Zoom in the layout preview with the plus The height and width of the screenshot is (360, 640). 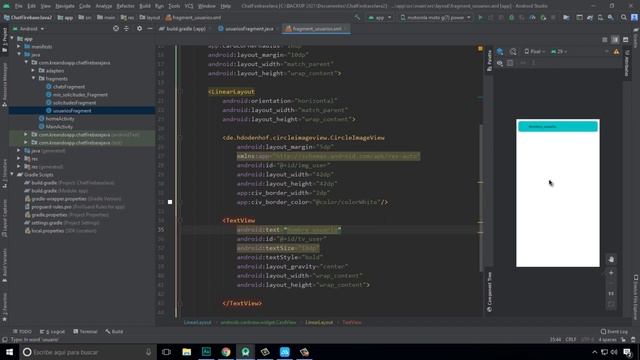point(611,273)
